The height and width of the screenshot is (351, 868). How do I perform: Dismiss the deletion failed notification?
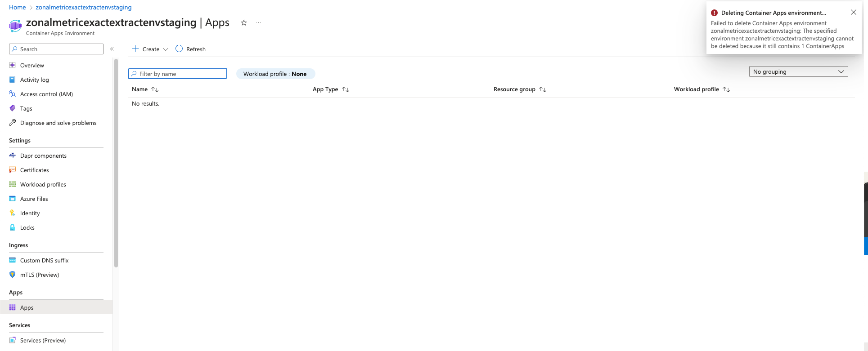tap(854, 13)
